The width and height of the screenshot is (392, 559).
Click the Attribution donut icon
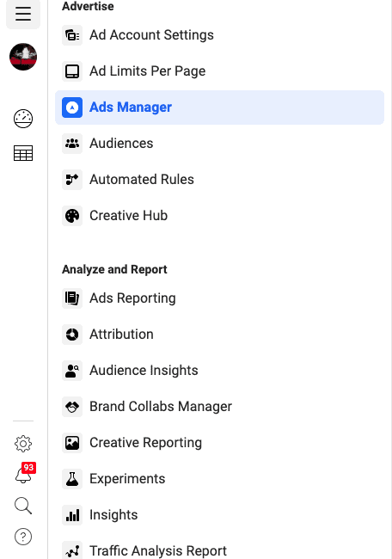tap(72, 335)
